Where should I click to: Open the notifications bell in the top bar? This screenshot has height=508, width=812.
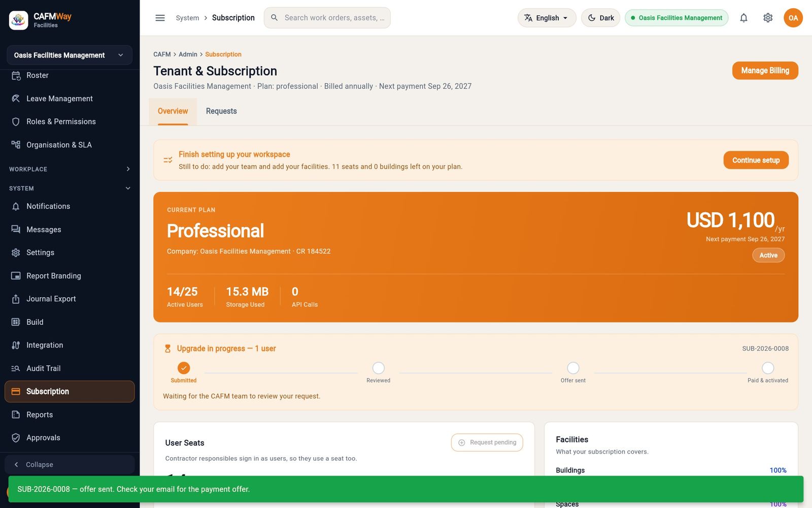coord(743,18)
